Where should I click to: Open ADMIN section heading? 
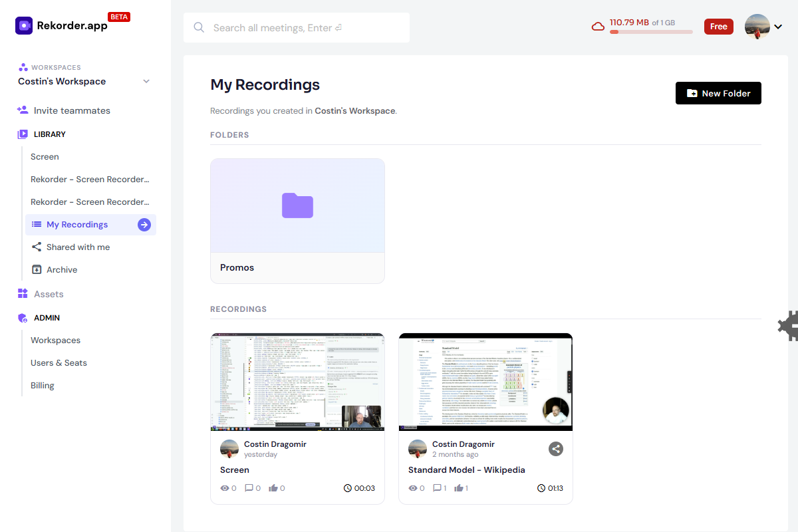point(47,318)
